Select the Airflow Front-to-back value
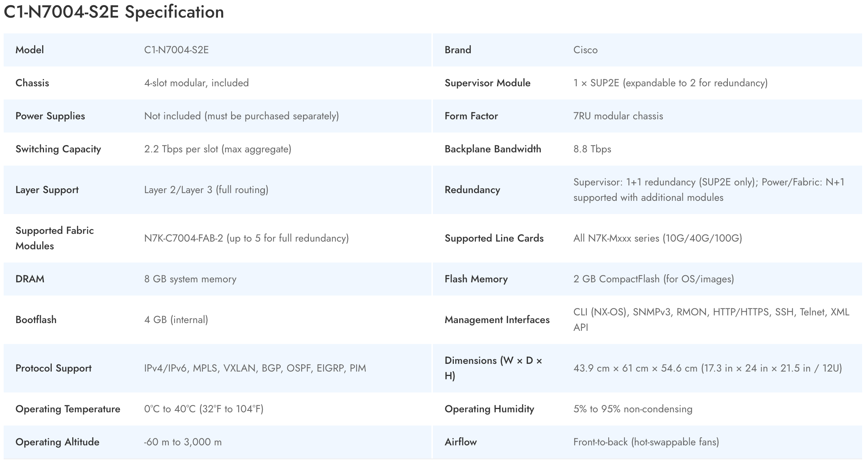 click(646, 442)
